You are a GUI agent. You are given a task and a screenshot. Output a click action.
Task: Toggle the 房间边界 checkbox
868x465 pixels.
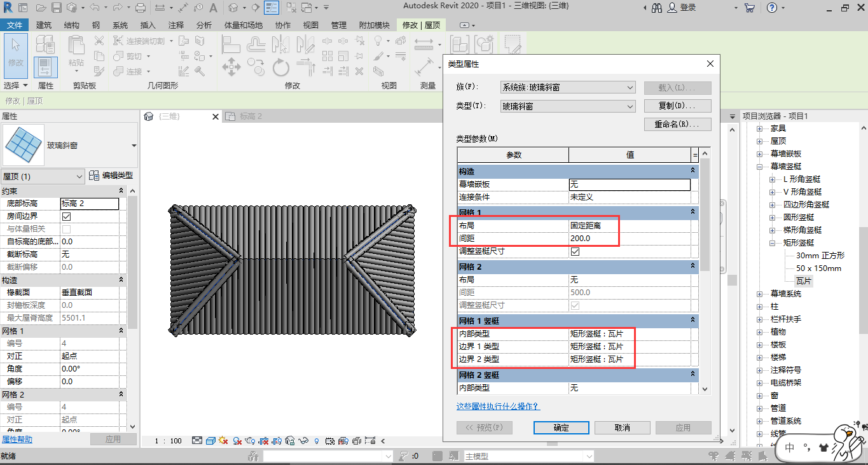[x=66, y=216]
